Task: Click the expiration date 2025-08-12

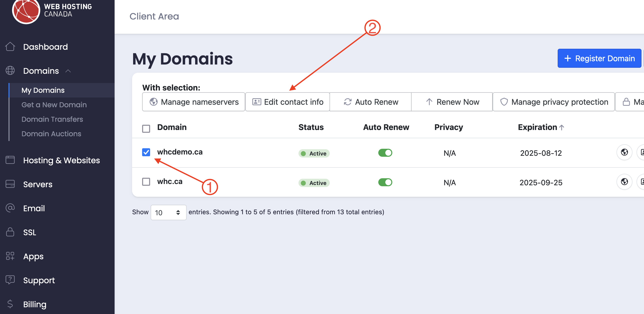Action: tap(541, 153)
